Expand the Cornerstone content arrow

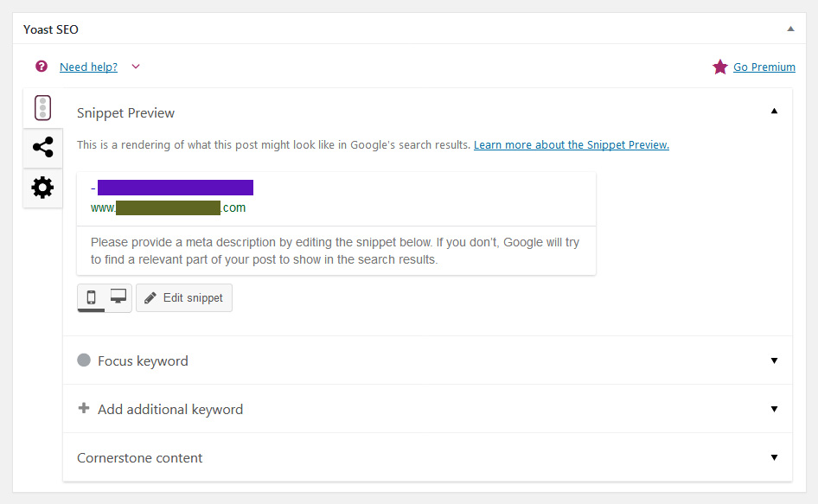click(774, 457)
